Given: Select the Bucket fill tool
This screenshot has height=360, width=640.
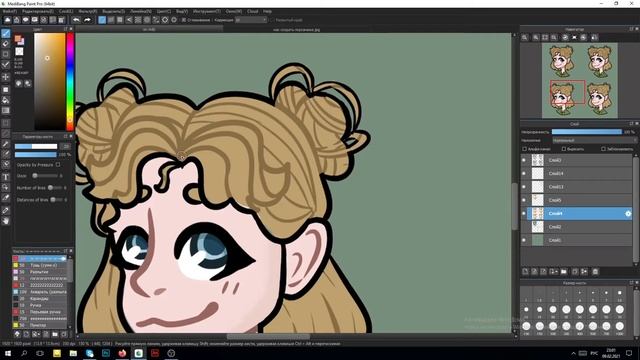Looking at the screenshot, I should 6,100.
